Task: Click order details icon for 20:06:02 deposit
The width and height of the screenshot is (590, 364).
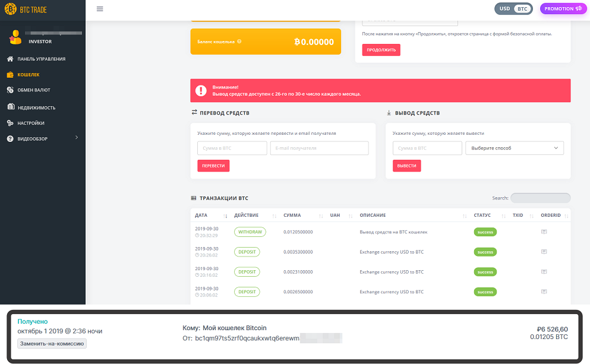Action: [544, 292]
